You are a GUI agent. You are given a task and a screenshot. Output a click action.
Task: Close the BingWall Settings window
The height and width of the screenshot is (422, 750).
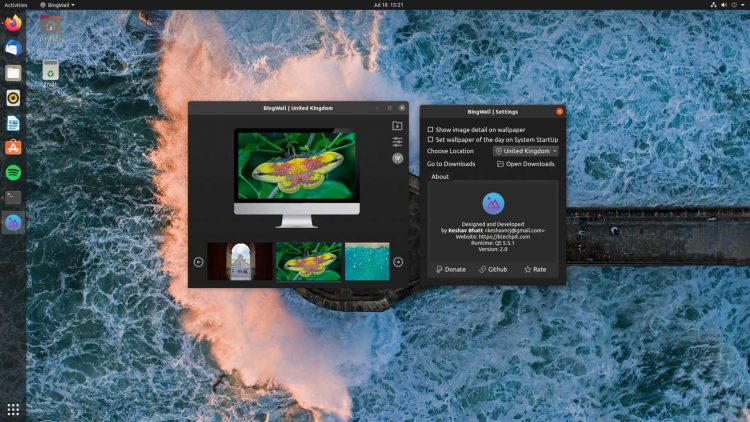coord(559,111)
